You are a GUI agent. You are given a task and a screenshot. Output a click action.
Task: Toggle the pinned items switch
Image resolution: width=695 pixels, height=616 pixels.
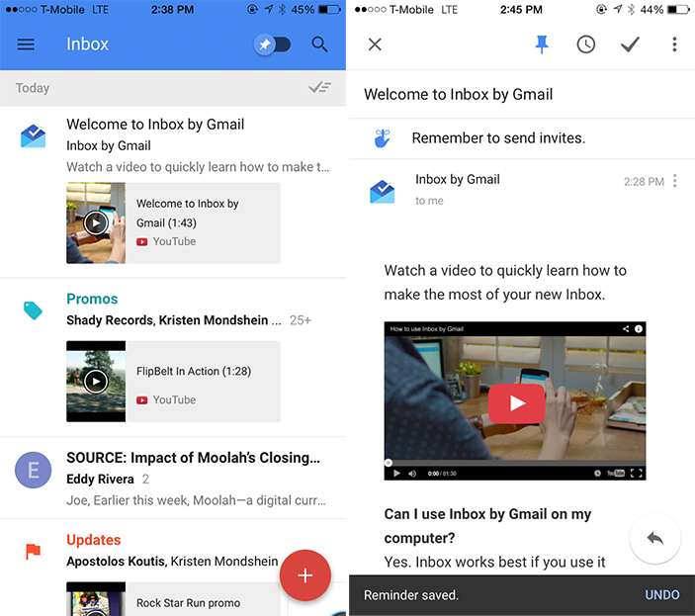click(x=272, y=44)
